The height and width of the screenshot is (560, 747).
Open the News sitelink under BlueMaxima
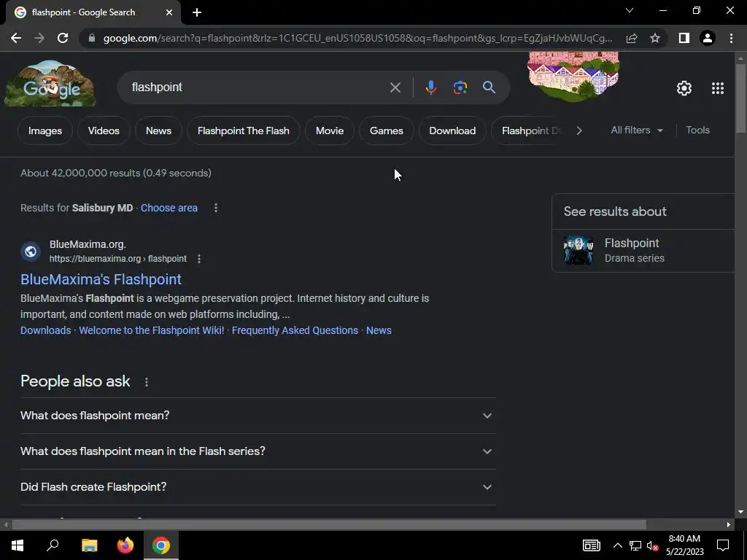click(x=379, y=330)
